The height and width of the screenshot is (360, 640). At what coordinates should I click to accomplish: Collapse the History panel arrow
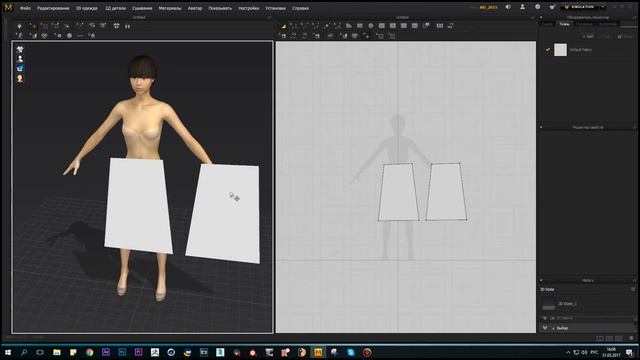point(541,280)
